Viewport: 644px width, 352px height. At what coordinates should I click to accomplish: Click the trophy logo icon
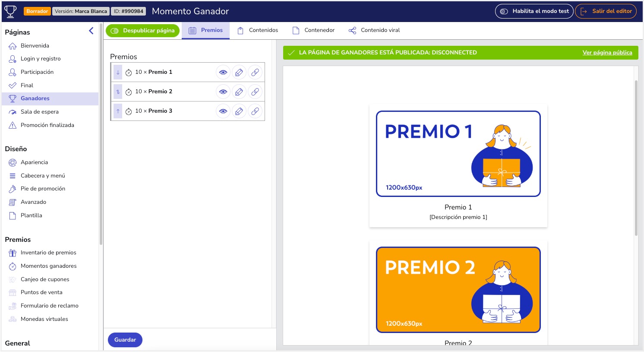tap(10, 11)
